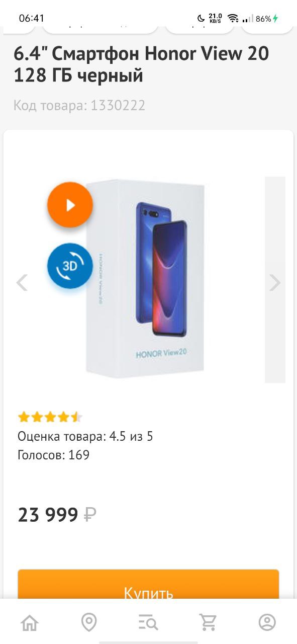
Task: Go to the next product image arrow
Action: coord(274,282)
